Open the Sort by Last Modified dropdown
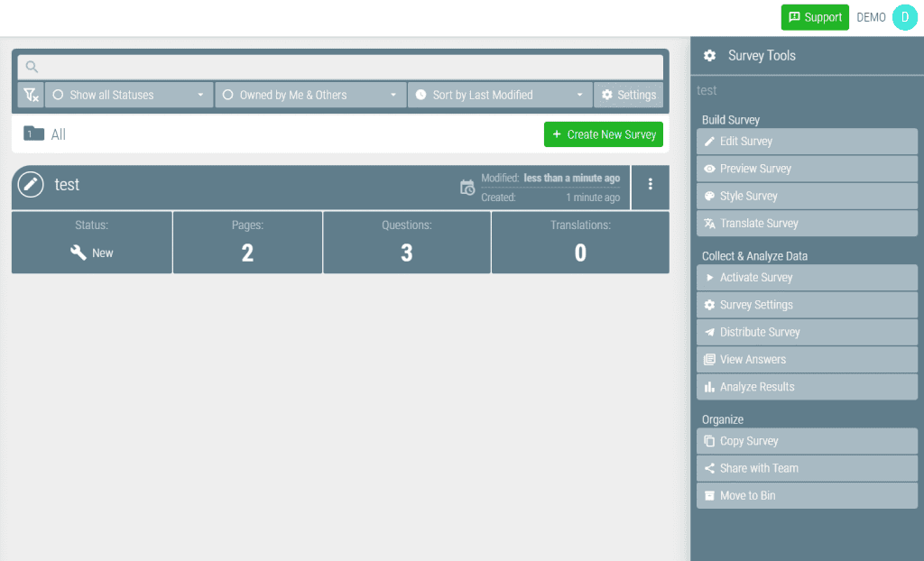 500,95
